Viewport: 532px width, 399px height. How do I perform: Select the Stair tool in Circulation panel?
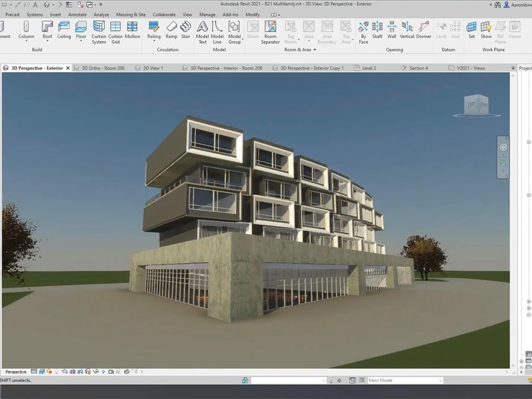coord(186,29)
